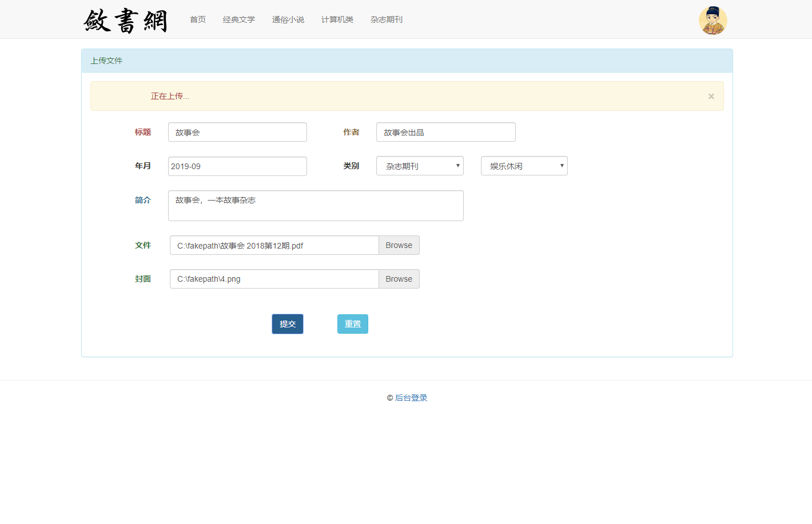Select the 作者 field containing 故事会出品
812x524 pixels.
[445, 131]
